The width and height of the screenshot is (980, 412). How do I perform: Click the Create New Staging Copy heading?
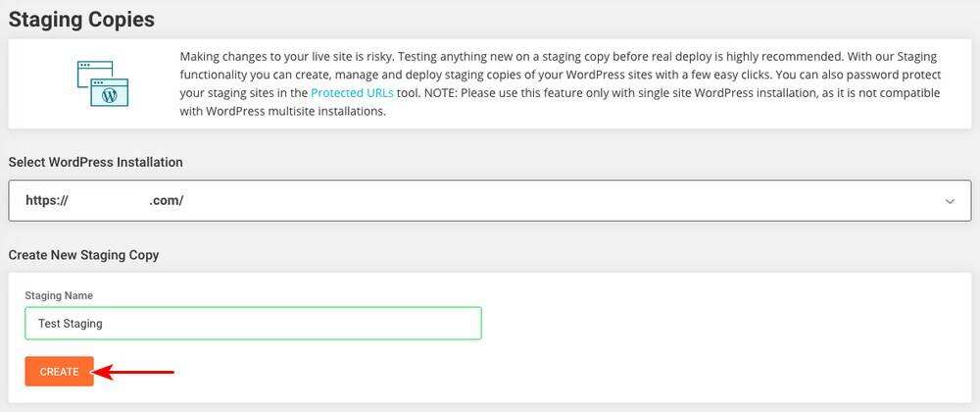pyautogui.click(x=83, y=255)
